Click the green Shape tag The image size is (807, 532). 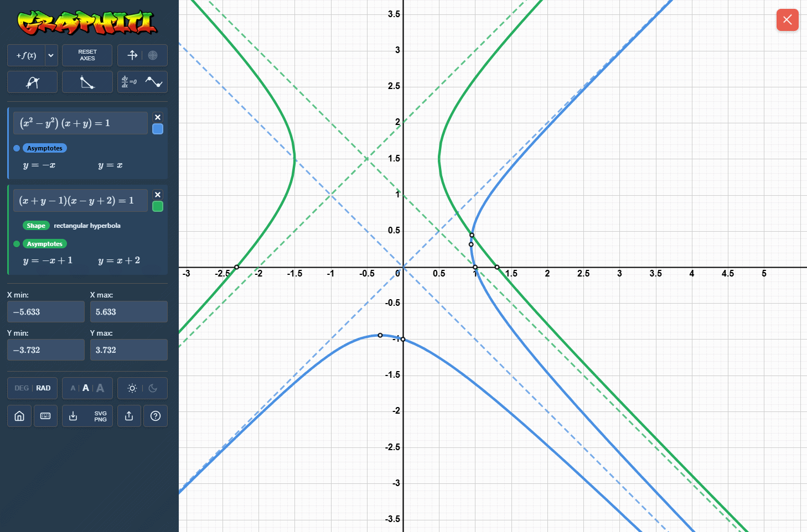point(36,226)
